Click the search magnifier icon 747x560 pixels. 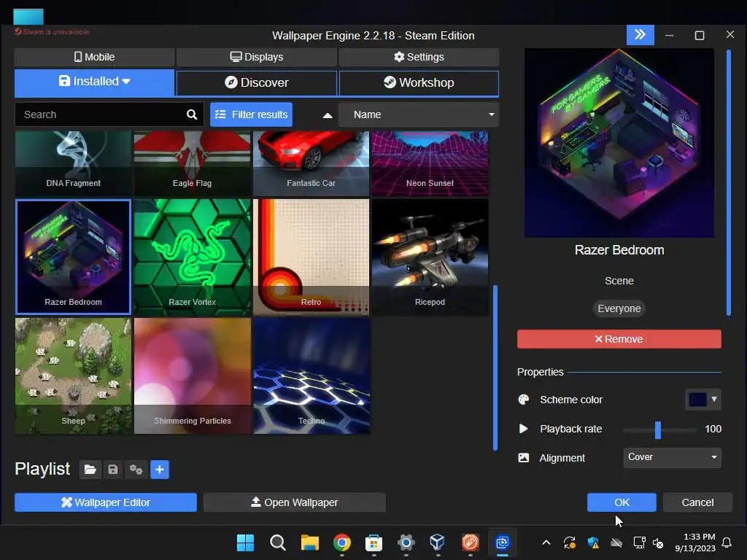[192, 114]
